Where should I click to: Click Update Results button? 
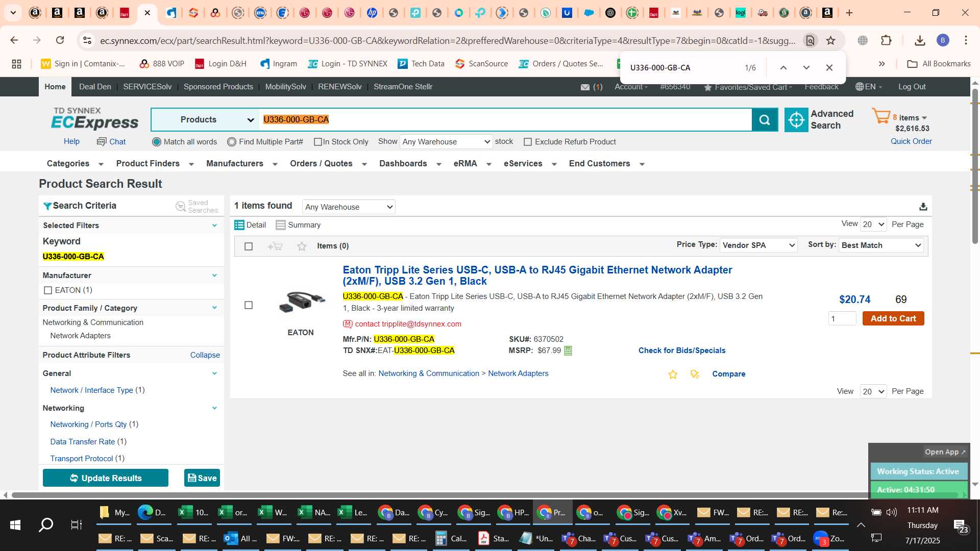tap(106, 478)
